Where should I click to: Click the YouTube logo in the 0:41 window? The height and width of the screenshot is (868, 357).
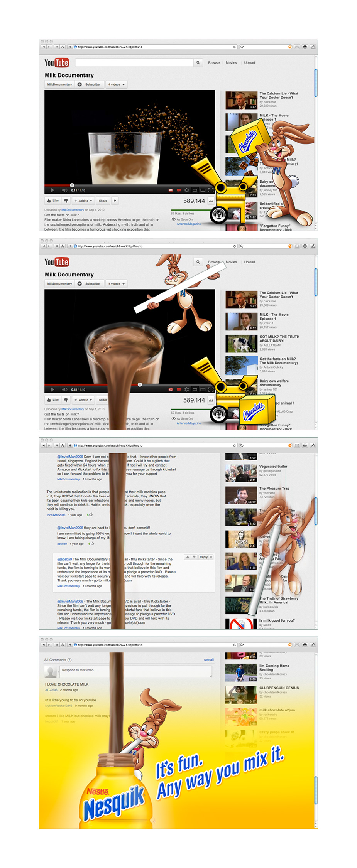click(x=56, y=262)
